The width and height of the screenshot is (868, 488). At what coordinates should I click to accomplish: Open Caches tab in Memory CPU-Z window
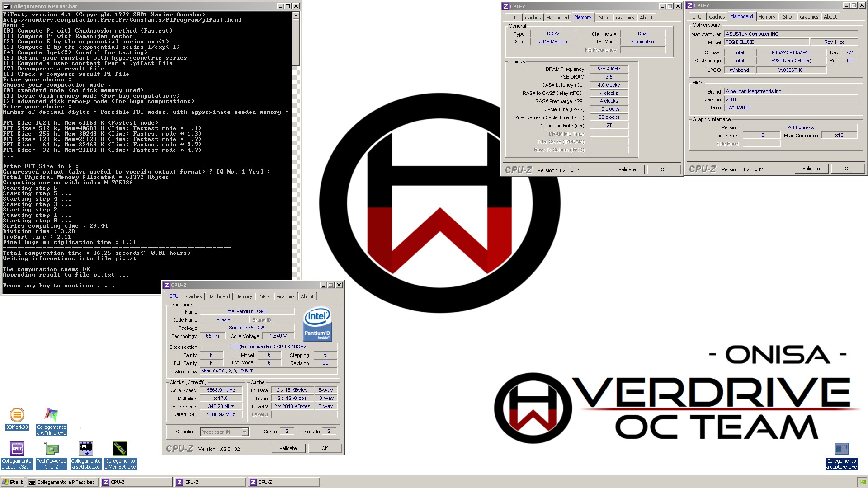pyautogui.click(x=533, y=18)
